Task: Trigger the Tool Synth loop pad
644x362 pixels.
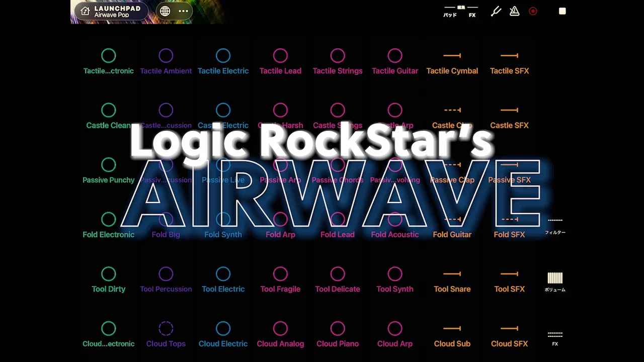Action: (395, 280)
